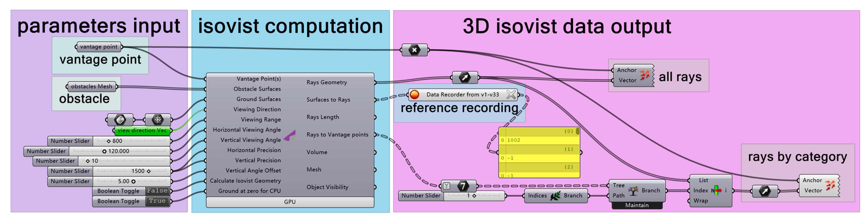Click the Obstacle Surfaces input label

(257, 89)
